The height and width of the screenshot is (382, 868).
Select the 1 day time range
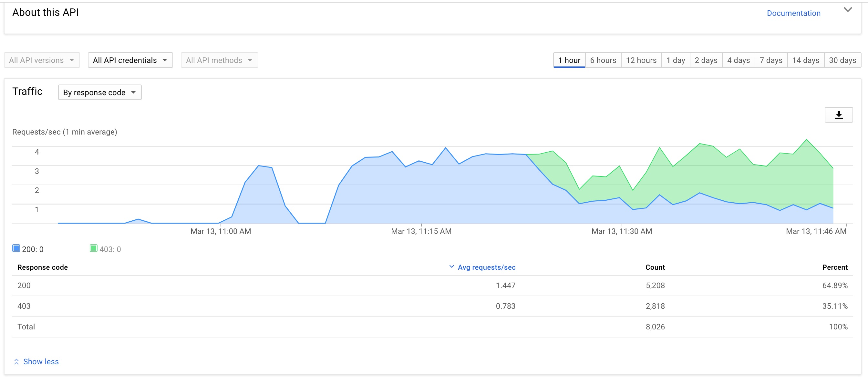point(676,60)
